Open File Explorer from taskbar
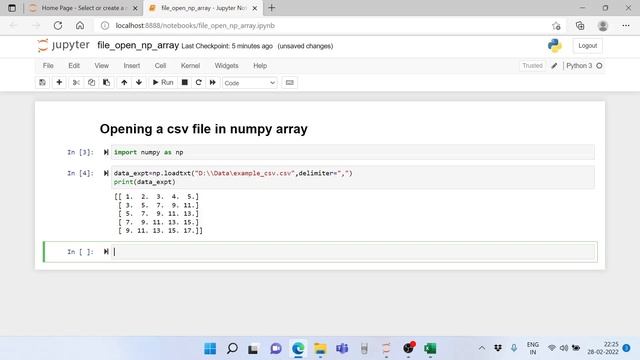 pos(320,349)
